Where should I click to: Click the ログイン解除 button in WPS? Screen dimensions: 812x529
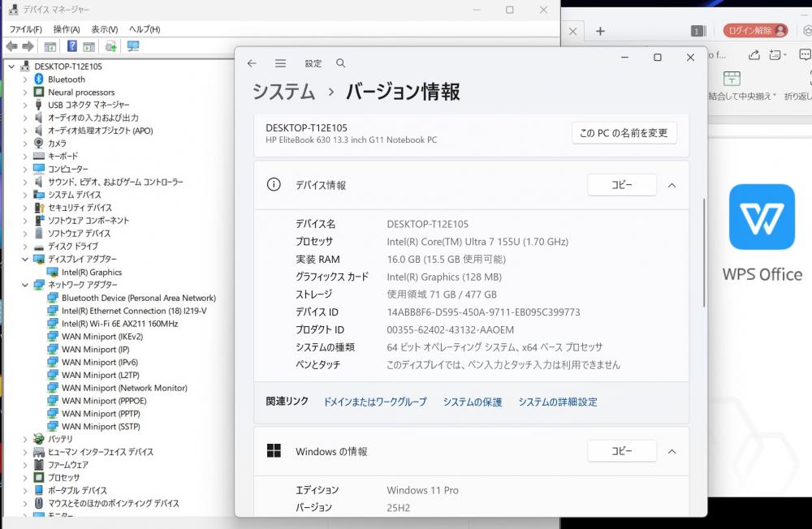[x=755, y=31]
